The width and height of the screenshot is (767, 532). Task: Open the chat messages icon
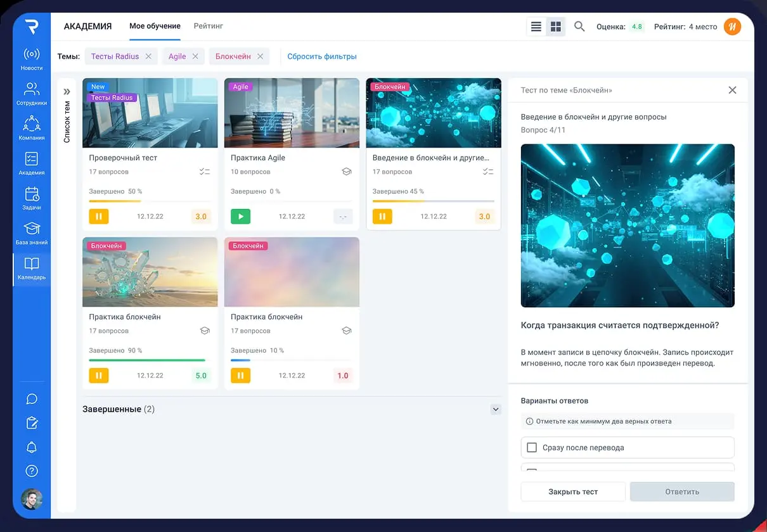[x=32, y=399]
